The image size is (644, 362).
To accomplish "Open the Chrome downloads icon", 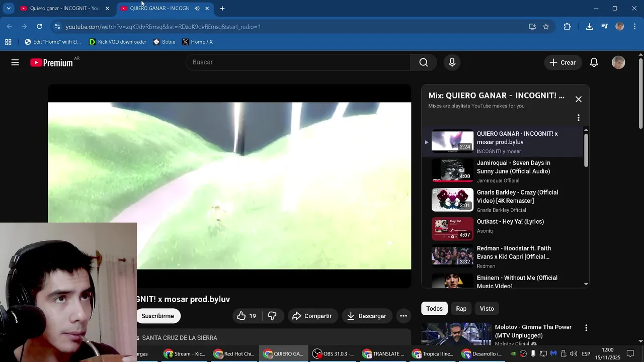I will pos(589,27).
